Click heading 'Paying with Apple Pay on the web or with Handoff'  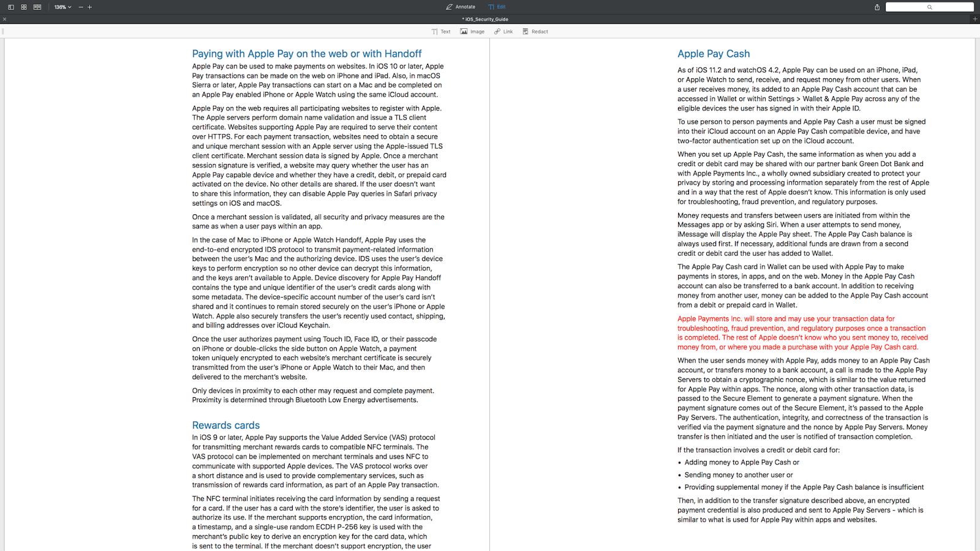[307, 54]
